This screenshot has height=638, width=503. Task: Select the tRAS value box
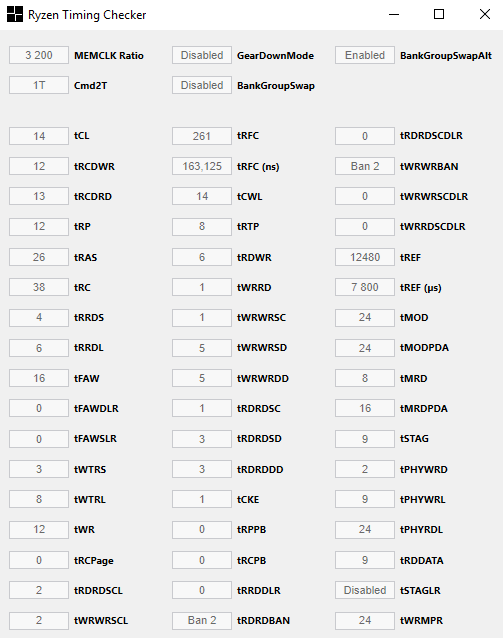click(x=39, y=257)
